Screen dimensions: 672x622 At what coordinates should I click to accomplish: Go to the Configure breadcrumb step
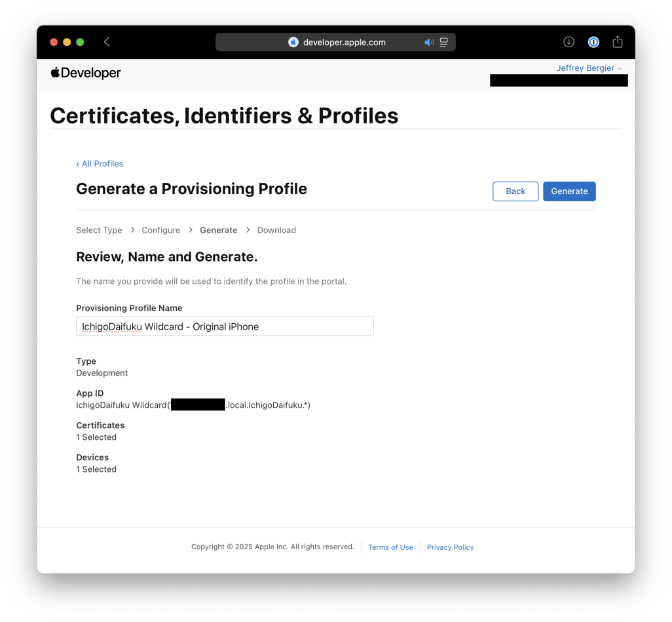[160, 230]
